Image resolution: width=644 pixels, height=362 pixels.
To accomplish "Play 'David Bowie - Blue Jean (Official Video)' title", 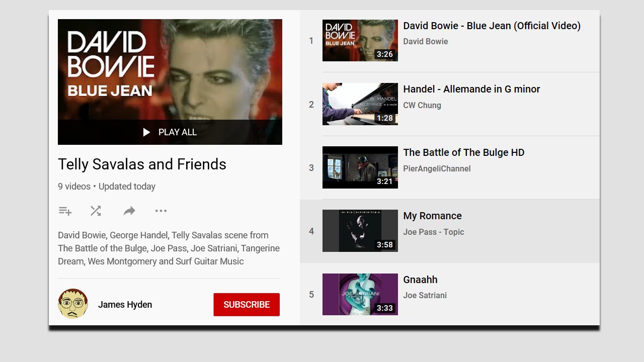I will pos(492,26).
